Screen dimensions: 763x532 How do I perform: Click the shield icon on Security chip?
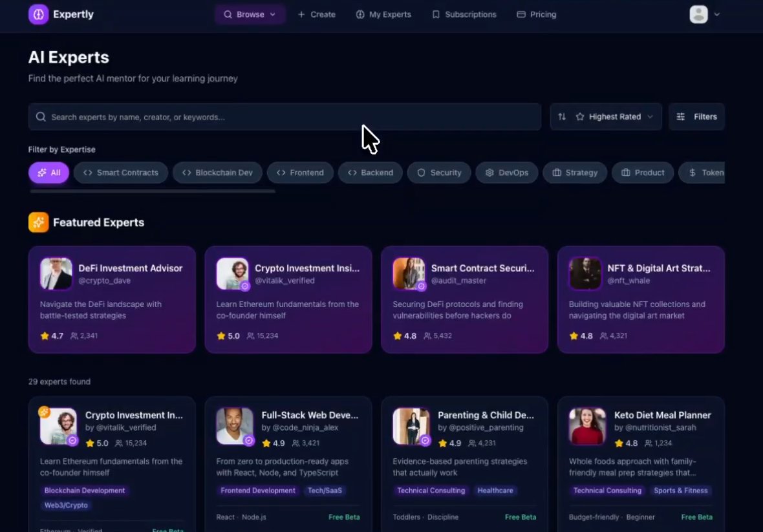(421, 173)
